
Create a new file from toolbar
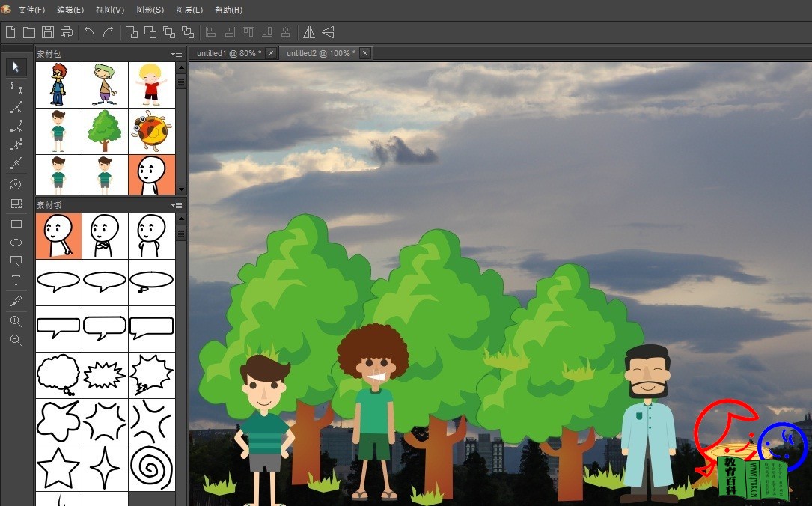coord(10,33)
